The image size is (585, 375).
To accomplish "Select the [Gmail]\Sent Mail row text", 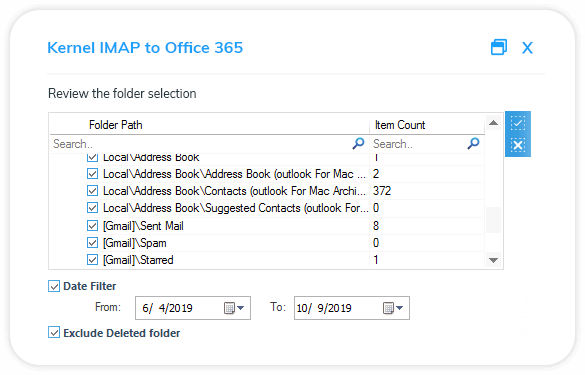I will (x=143, y=226).
